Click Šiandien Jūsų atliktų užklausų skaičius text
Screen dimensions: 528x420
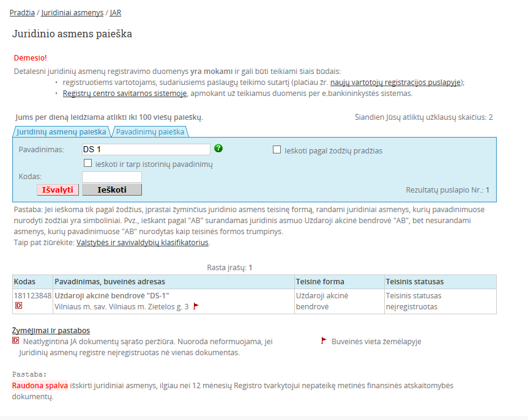(x=423, y=117)
